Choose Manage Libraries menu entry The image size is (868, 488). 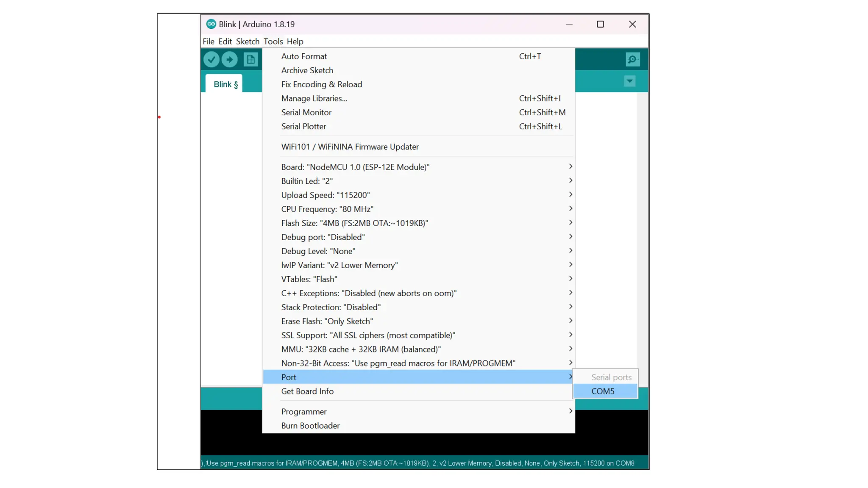point(314,98)
